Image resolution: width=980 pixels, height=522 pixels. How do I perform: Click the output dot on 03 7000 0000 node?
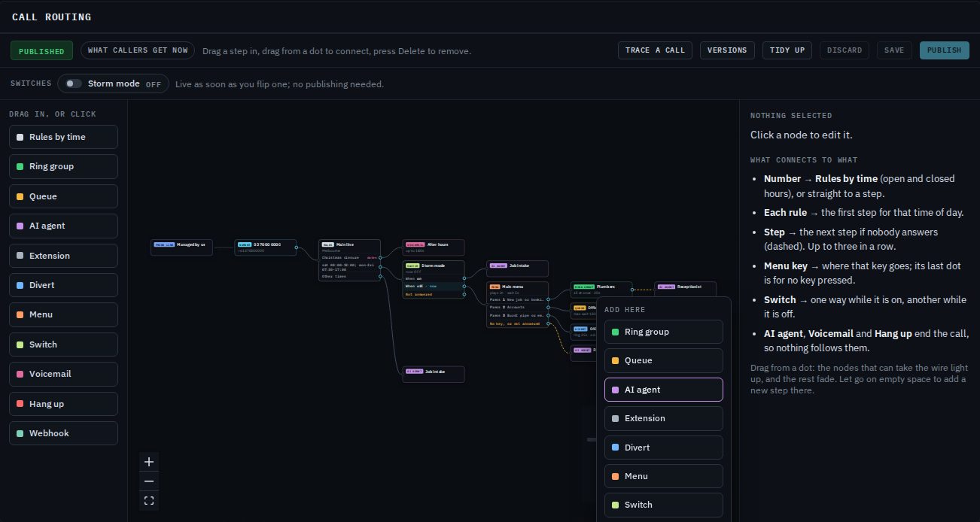click(x=296, y=247)
